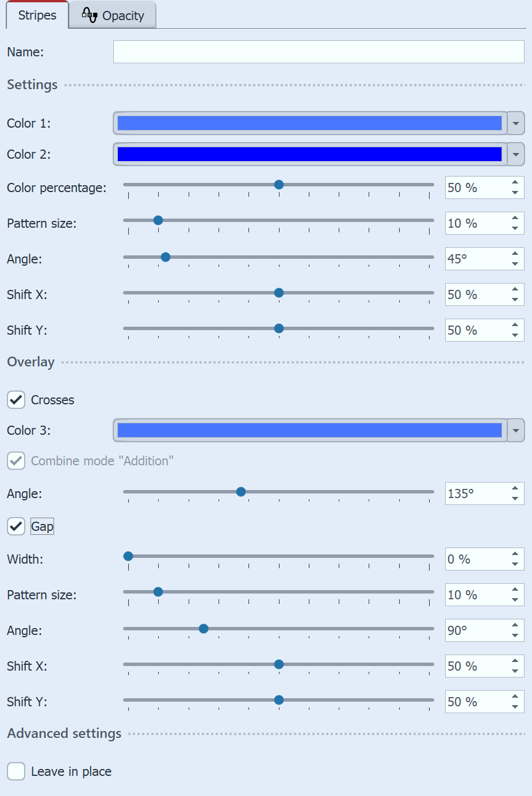Click the icon on the Opacity tab
The height and width of the screenshot is (796, 532).
90,15
